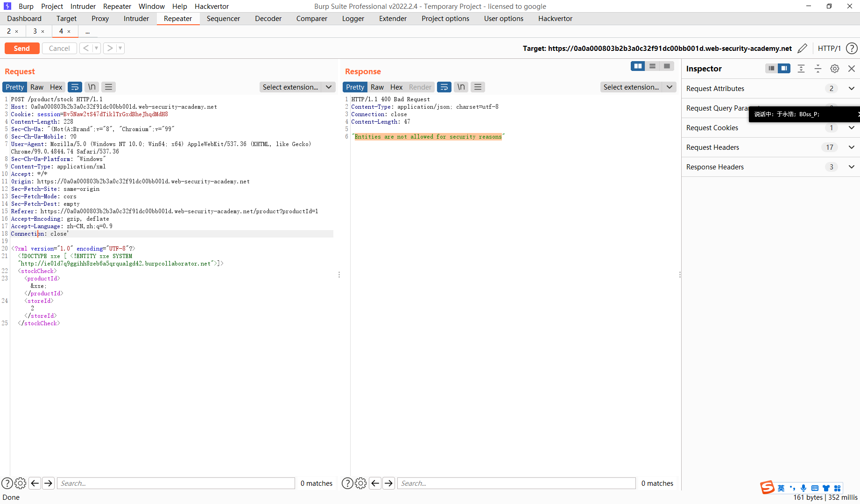Open Repeater help question mark icon
This screenshot has height=504, width=860.
[852, 49]
